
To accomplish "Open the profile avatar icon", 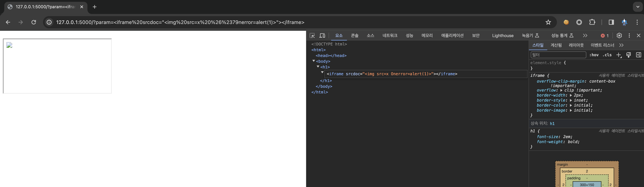I will click(624, 22).
